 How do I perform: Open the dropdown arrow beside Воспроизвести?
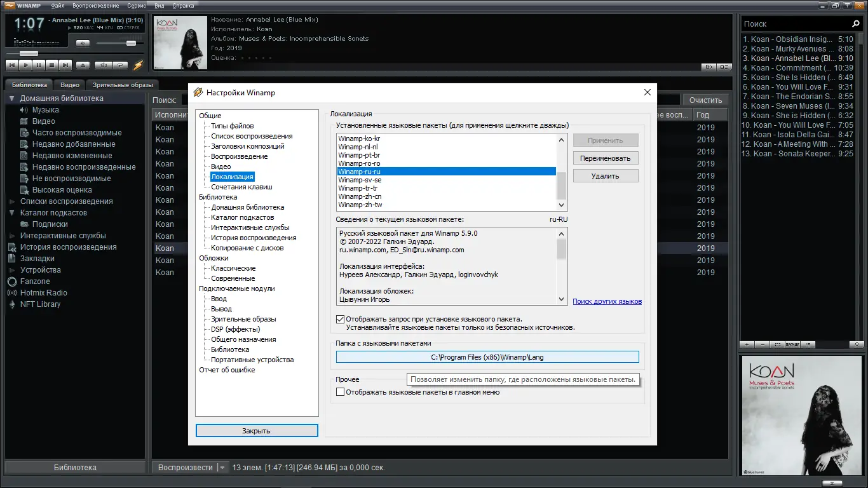pyautogui.click(x=222, y=468)
